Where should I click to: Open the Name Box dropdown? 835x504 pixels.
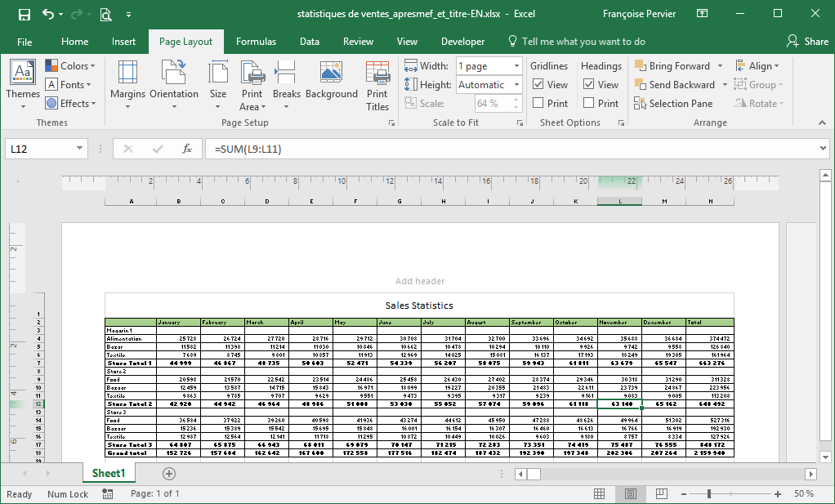(80, 149)
